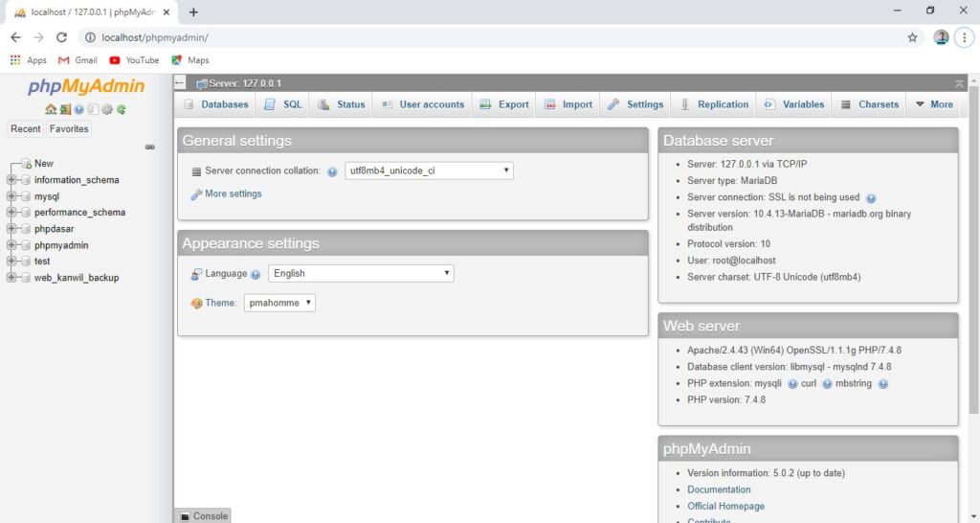Image resolution: width=980 pixels, height=523 pixels.
Task: Click the More settings link
Action: (233, 193)
